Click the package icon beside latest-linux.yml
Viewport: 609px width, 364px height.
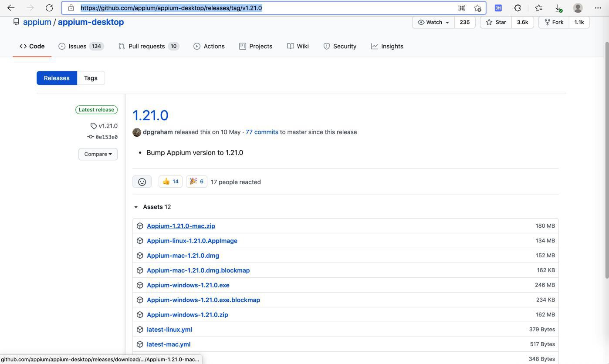[140, 330]
